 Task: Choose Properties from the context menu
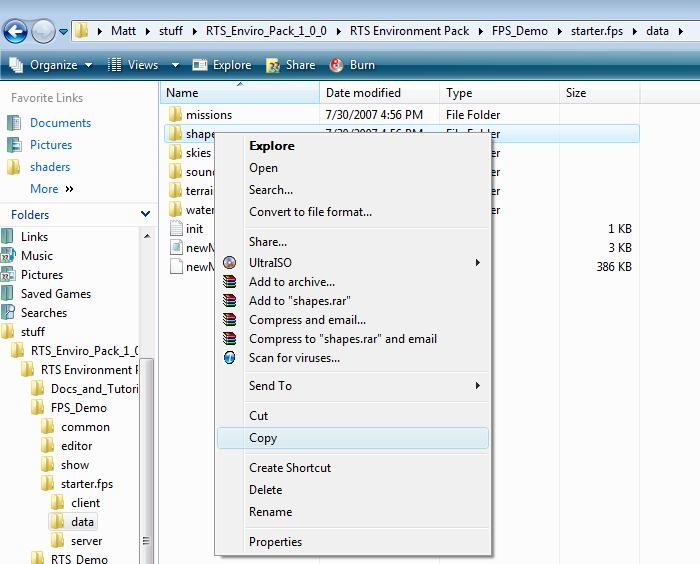pyautogui.click(x=275, y=542)
